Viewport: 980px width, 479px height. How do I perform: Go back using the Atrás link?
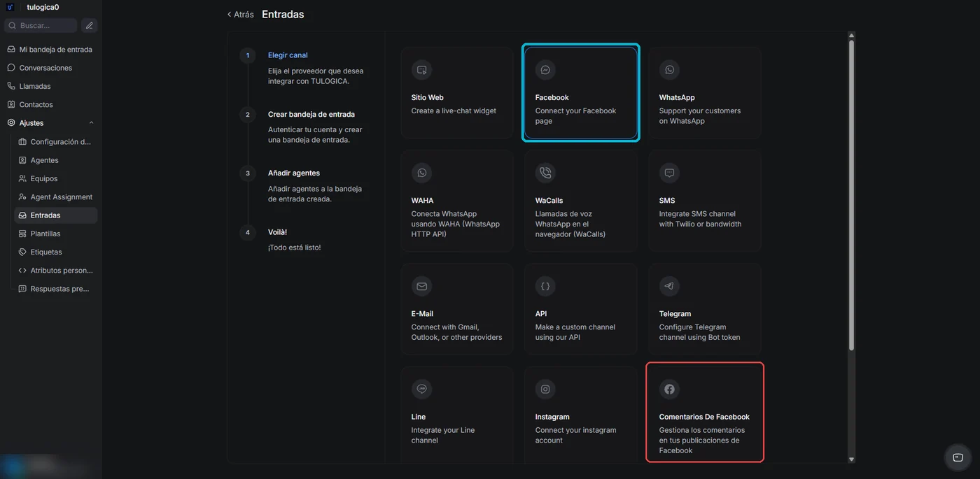(x=240, y=14)
